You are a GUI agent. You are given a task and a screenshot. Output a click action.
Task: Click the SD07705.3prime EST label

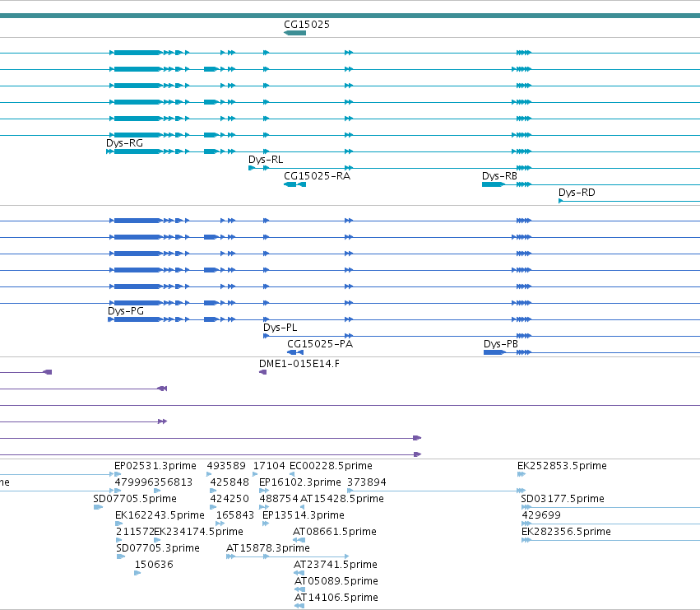coord(158,548)
